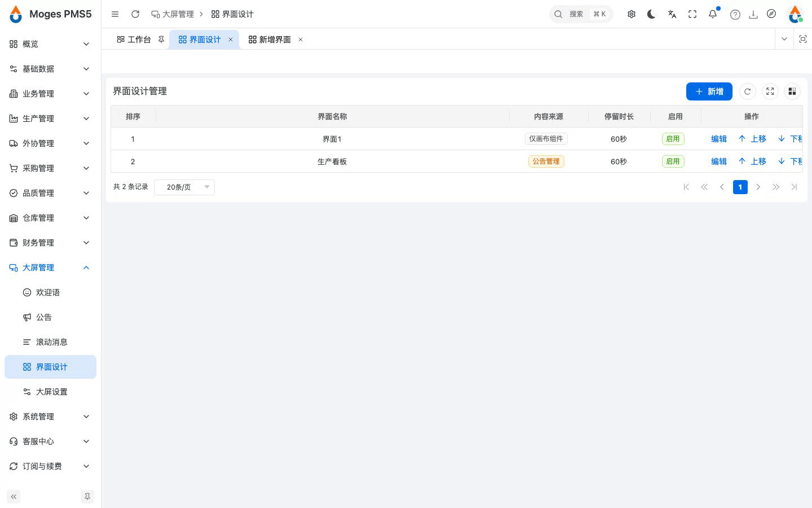Expand the table to fullscreen
This screenshot has height=508, width=812.
(x=770, y=91)
